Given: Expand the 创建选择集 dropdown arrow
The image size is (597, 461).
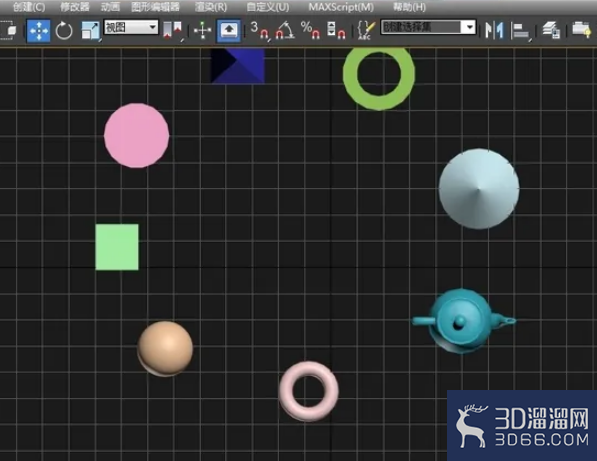Looking at the screenshot, I should [x=469, y=27].
